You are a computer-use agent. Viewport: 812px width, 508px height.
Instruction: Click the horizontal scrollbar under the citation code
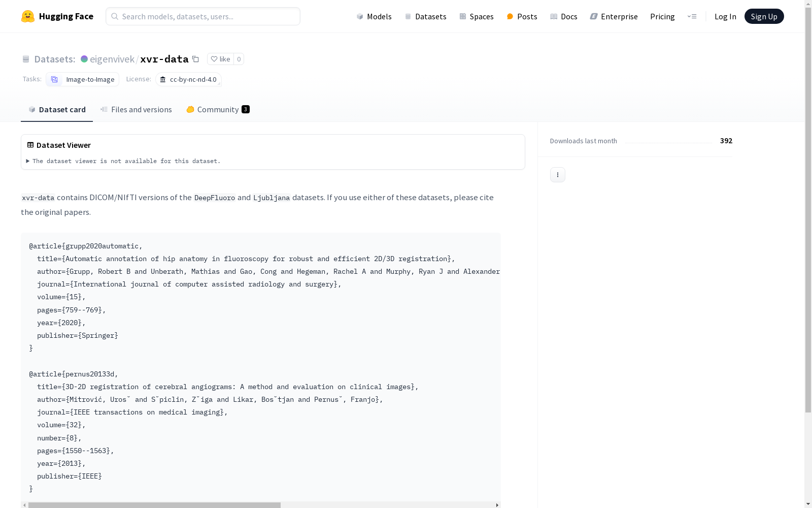154,505
